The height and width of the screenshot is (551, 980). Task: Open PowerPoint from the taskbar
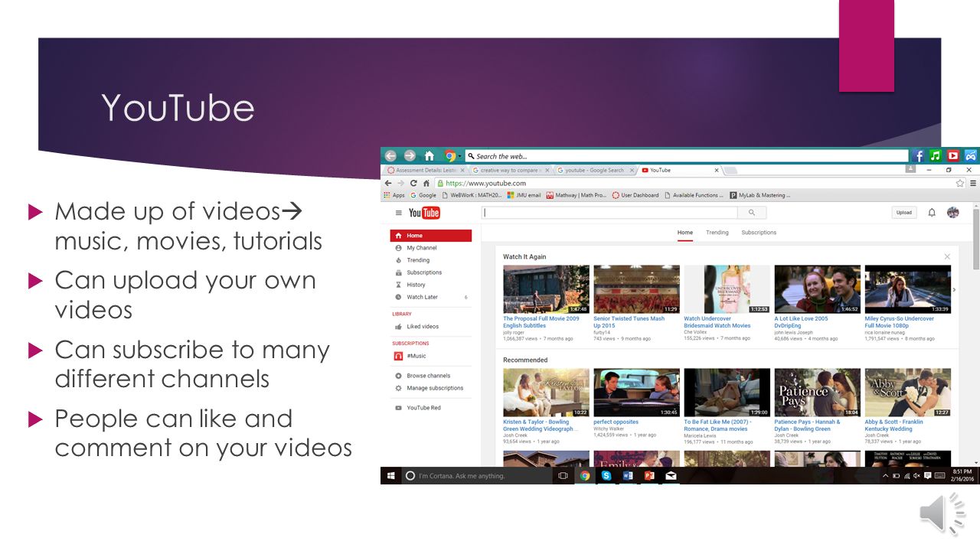(x=649, y=475)
